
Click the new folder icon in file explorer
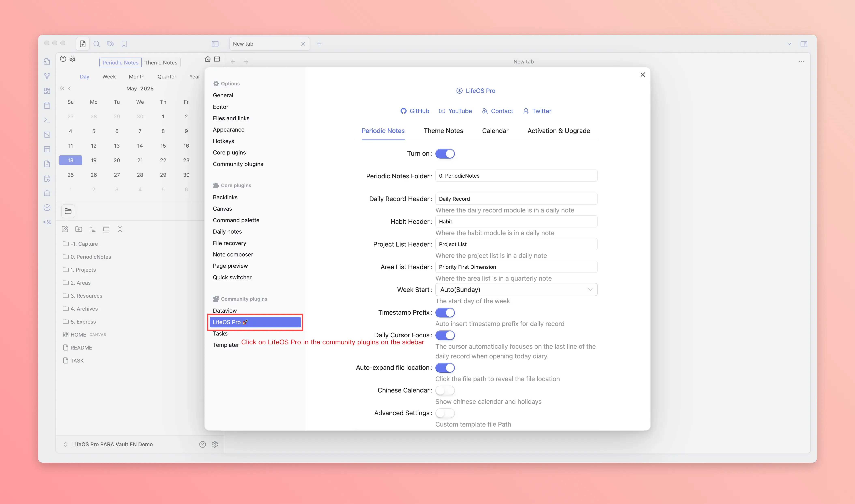point(79,229)
